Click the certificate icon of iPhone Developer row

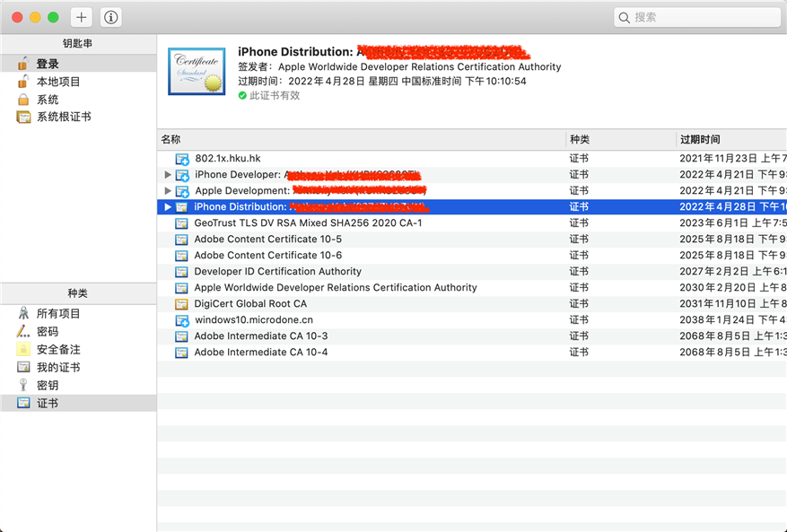pos(181,175)
